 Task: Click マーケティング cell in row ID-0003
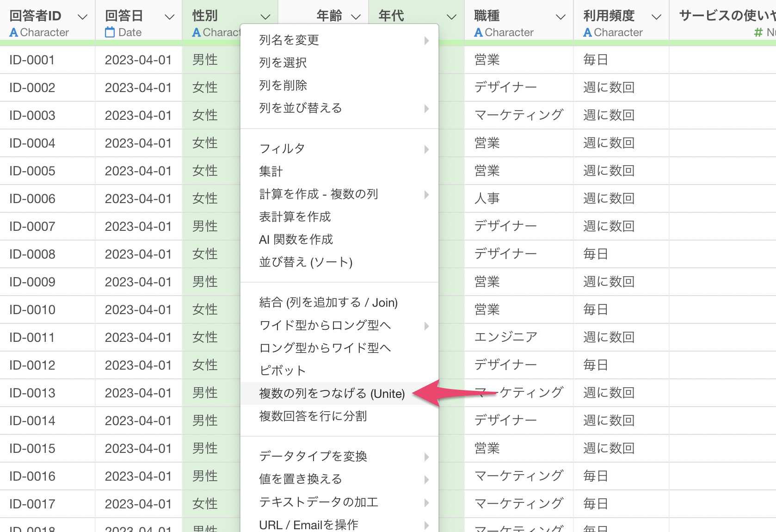(x=519, y=116)
